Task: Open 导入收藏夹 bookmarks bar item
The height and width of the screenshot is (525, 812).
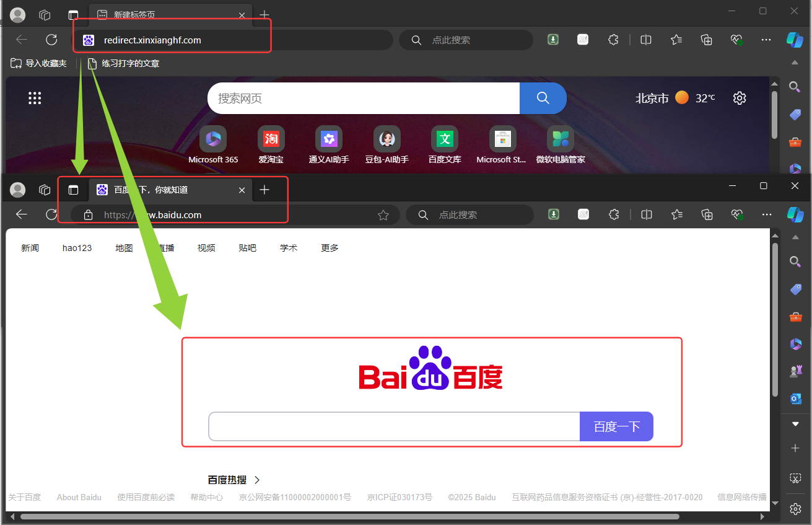Action: (38, 63)
